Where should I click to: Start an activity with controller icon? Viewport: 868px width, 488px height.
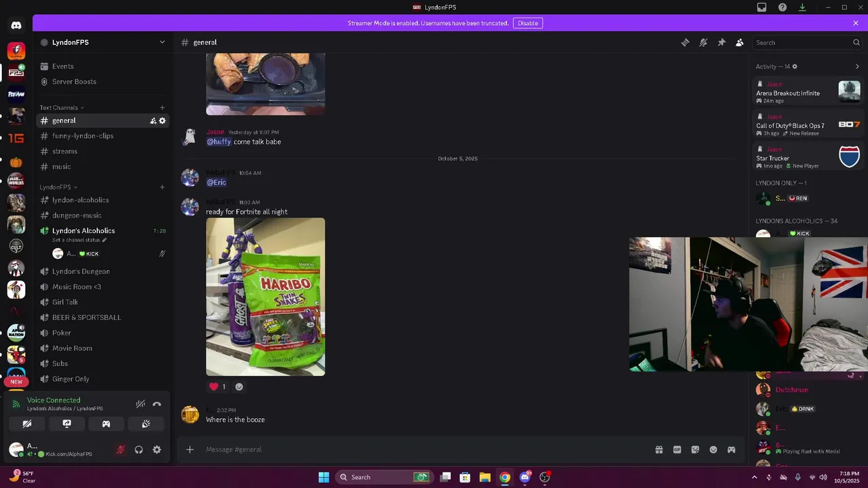click(106, 424)
